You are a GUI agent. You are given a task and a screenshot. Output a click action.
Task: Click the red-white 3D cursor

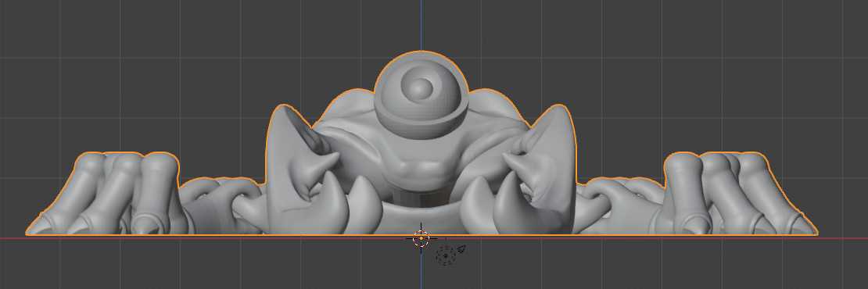click(421, 238)
